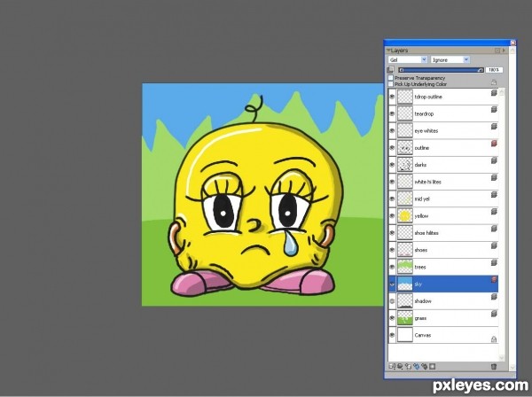Toggle visibility of the teardrop layer
The image size is (532, 397).
[x=392, y=114]
